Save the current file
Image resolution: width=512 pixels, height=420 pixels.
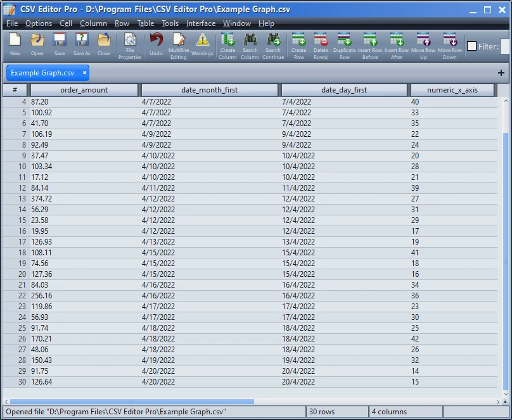(59, 46)
